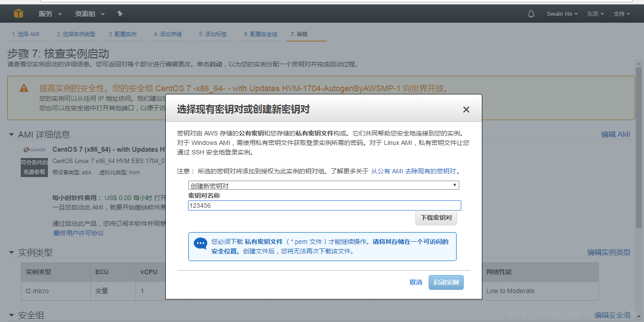This screenshot has width=644, height=322.
Task: Click the t2.micro table cell
Action: [x=56, y=291]
